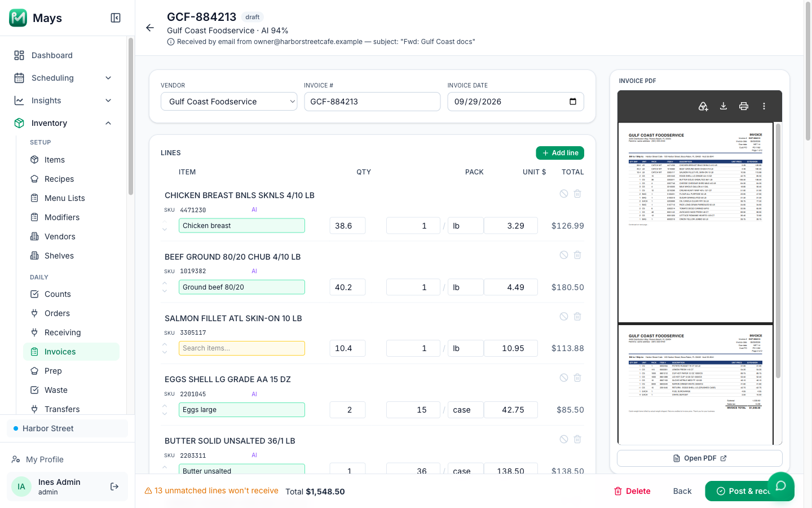Go back using the arrow beside GCF-884213
Image resolution: width=812 pixels, height=508 pixels.
tap(150, 28)
